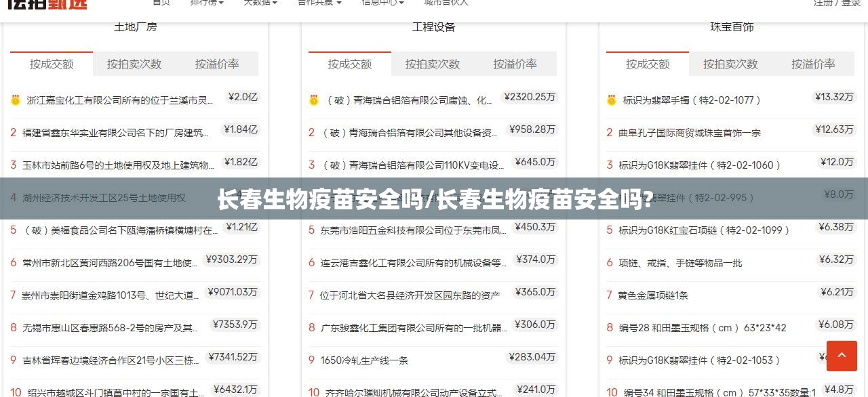Click the ¥2320.25万 price tag

pos(530,97)
